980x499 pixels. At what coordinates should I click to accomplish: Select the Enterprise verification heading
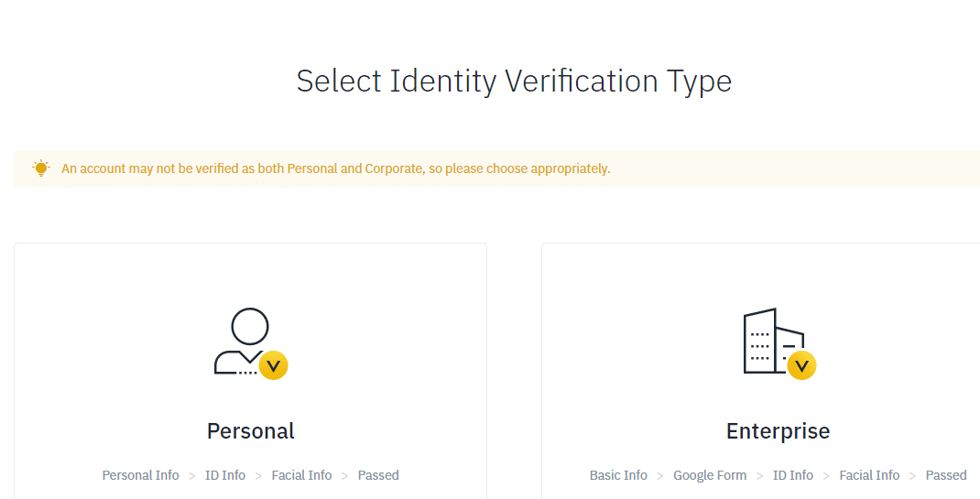pyautogui.click(x=779, y=431)
